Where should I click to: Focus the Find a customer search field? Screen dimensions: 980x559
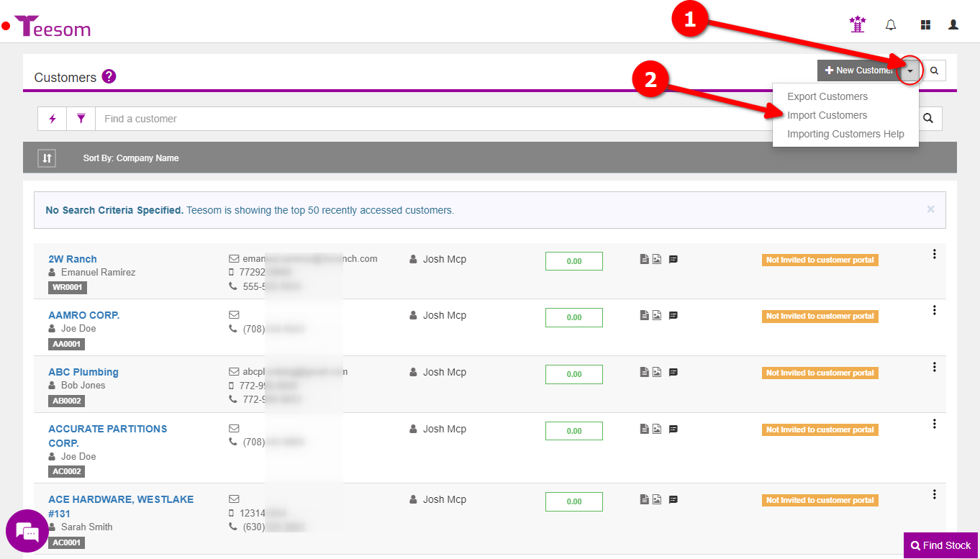tap(435, 119)
